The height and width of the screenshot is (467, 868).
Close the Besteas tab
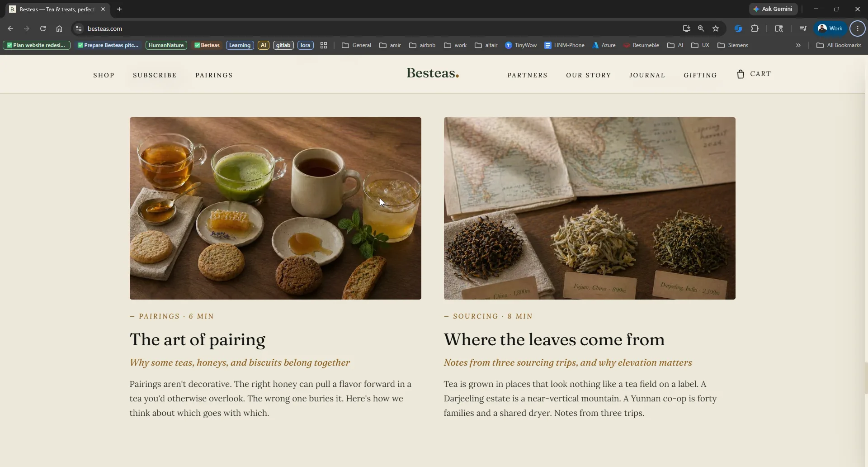click(103, 9)
